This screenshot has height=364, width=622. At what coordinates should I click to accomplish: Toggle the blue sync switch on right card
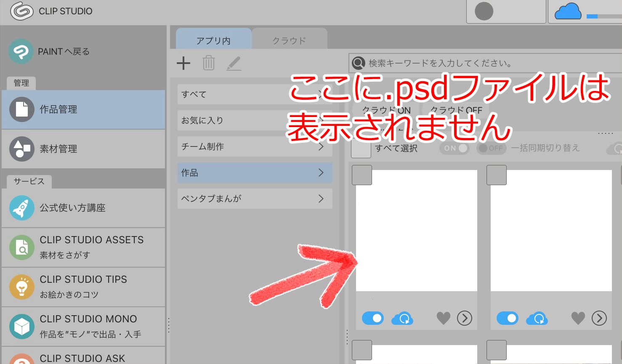(508, 318)
